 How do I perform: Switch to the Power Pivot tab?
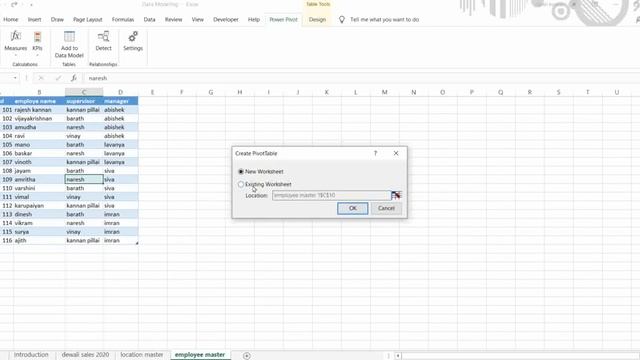click(x=283, y=20)
